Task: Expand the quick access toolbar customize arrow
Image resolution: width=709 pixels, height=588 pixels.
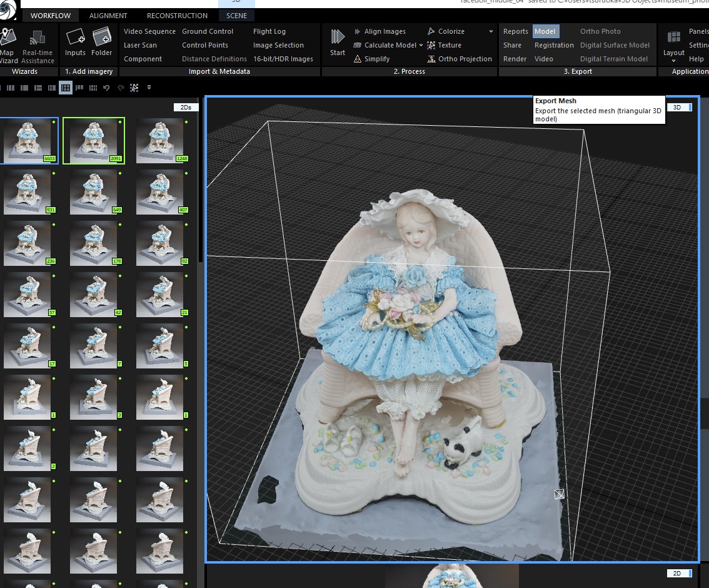Action: [149, 88]
